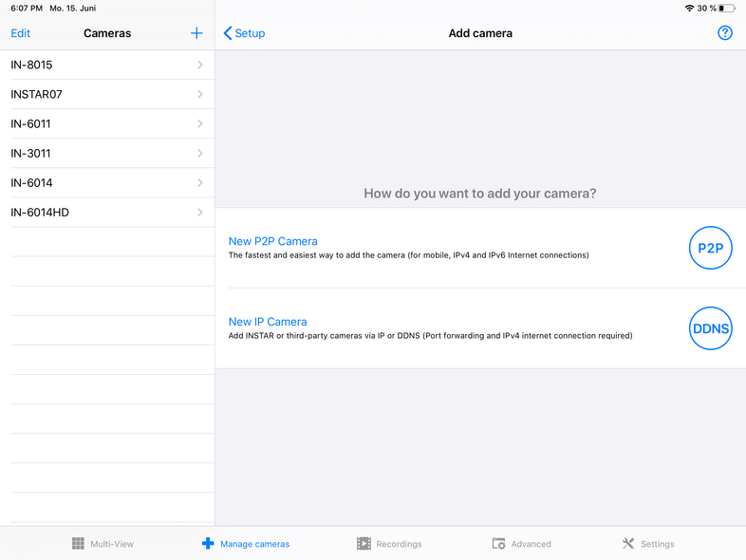Tap the battery indicator in status bar

(727, 9)
